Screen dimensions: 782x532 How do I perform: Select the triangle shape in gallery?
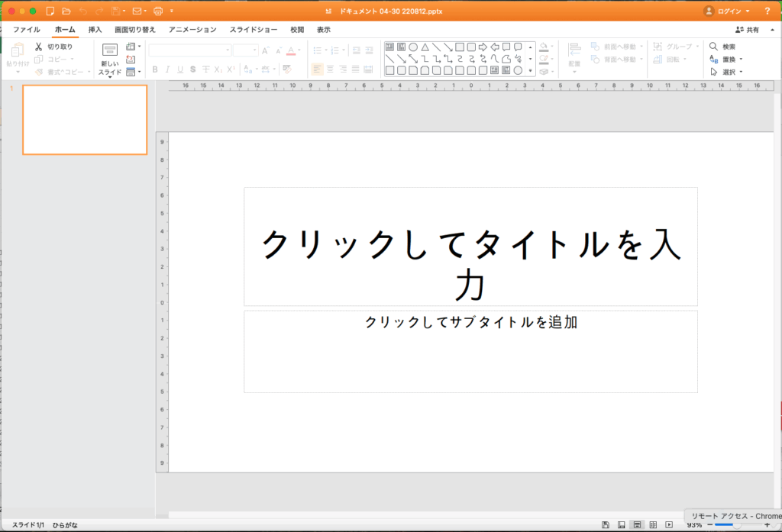[425, 47]
